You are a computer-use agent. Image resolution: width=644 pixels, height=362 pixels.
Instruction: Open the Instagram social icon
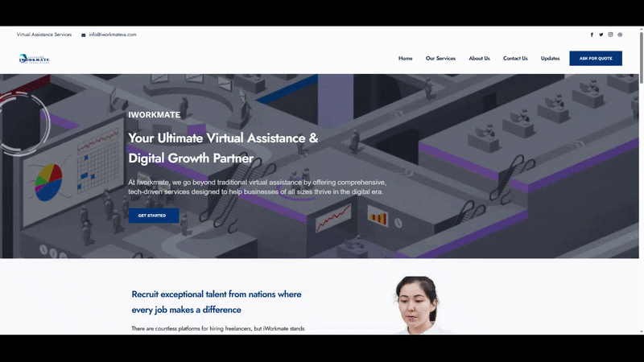click(610, 35)
